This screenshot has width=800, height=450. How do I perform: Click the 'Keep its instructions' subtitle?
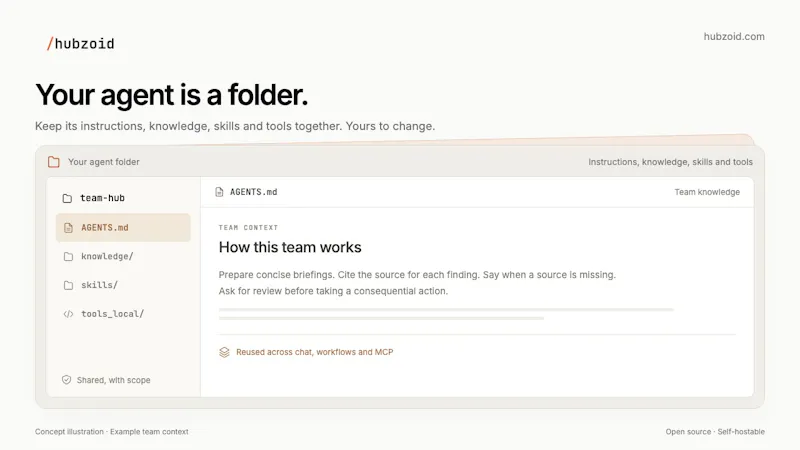tap(235, 126)
